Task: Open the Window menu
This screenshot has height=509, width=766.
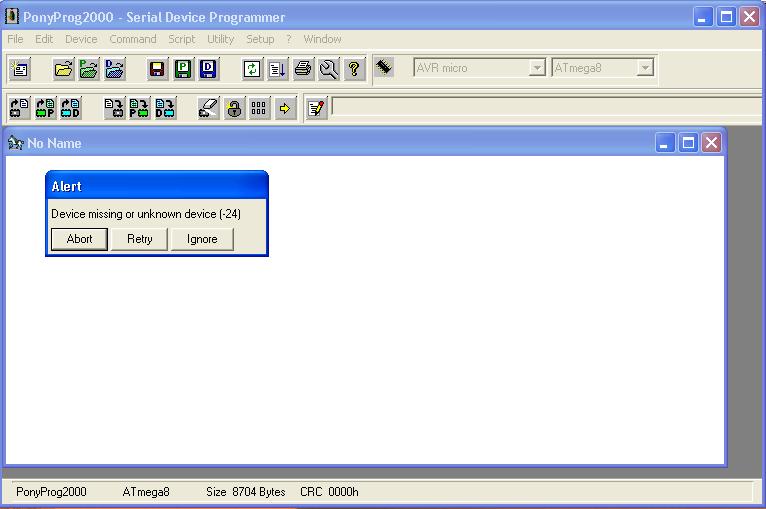Action: tap(322, 39)
